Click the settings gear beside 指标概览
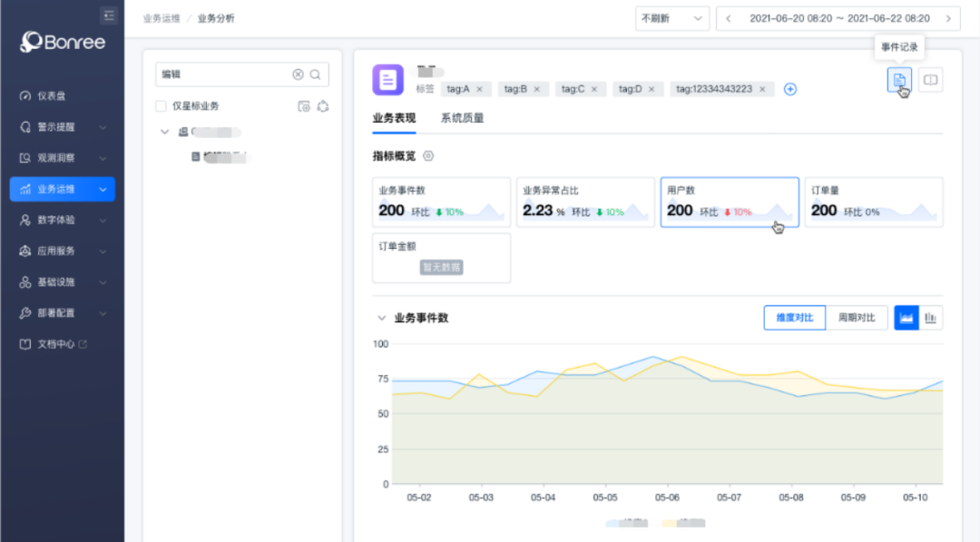980x542 pixels. pos(426,156)
